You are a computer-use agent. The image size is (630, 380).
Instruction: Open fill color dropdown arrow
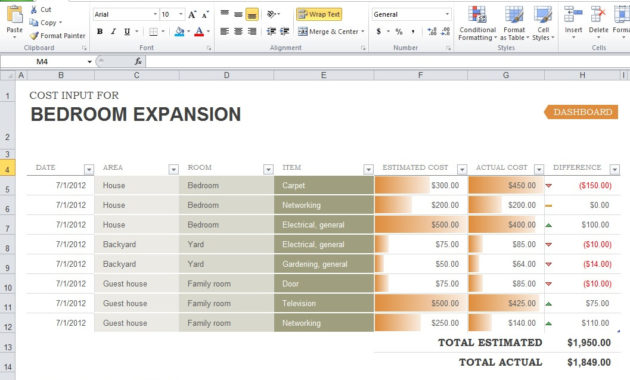click(188, 31)
